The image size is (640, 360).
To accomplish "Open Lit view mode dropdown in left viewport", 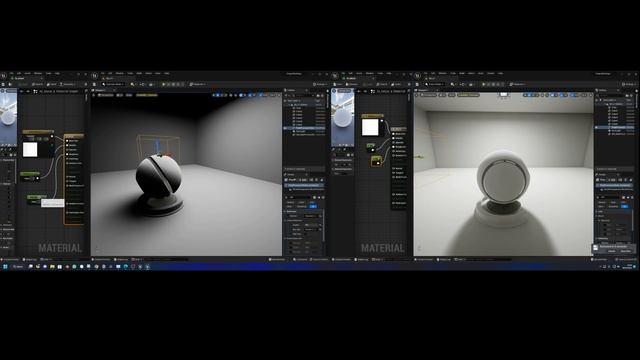I will [x=120, y=95].
